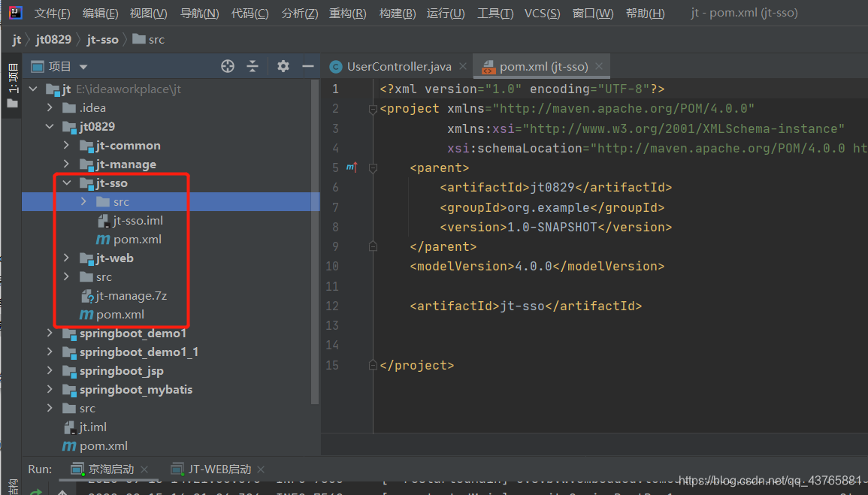Screen dimensions: 868x495
Task: Click the src breadcrumb
Action: (x=148, y=40)
